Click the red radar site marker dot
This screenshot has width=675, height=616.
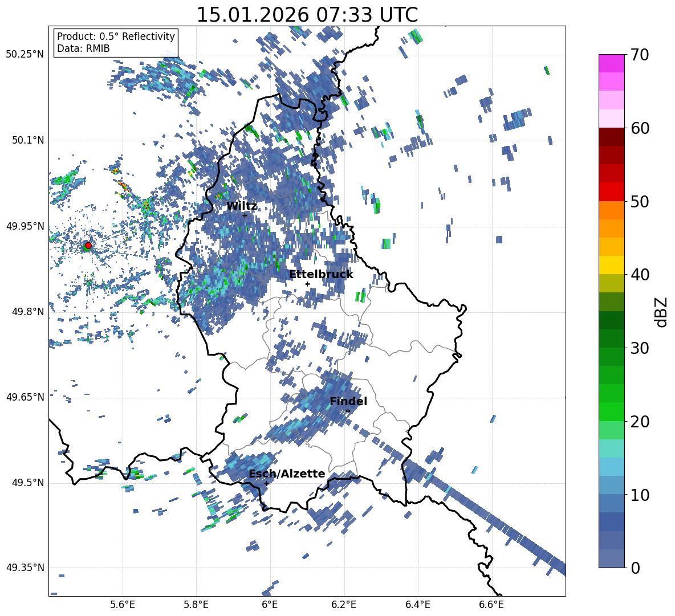point(88,245)
